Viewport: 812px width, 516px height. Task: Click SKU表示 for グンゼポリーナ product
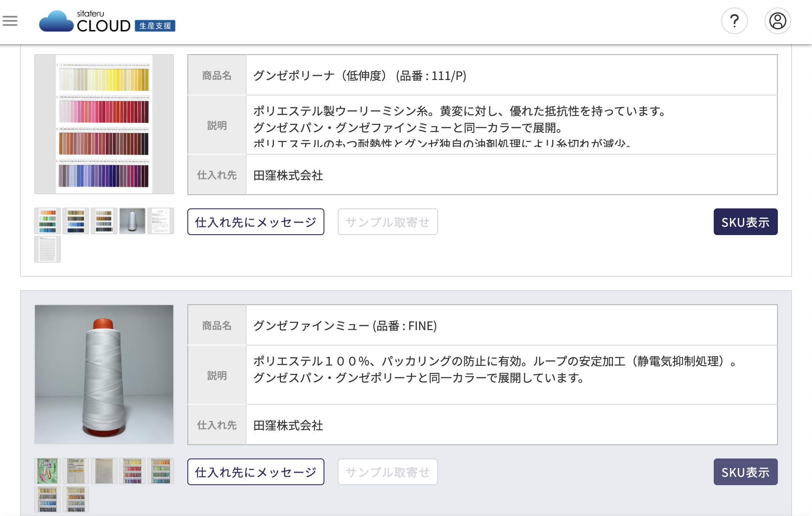coord(745,222)
